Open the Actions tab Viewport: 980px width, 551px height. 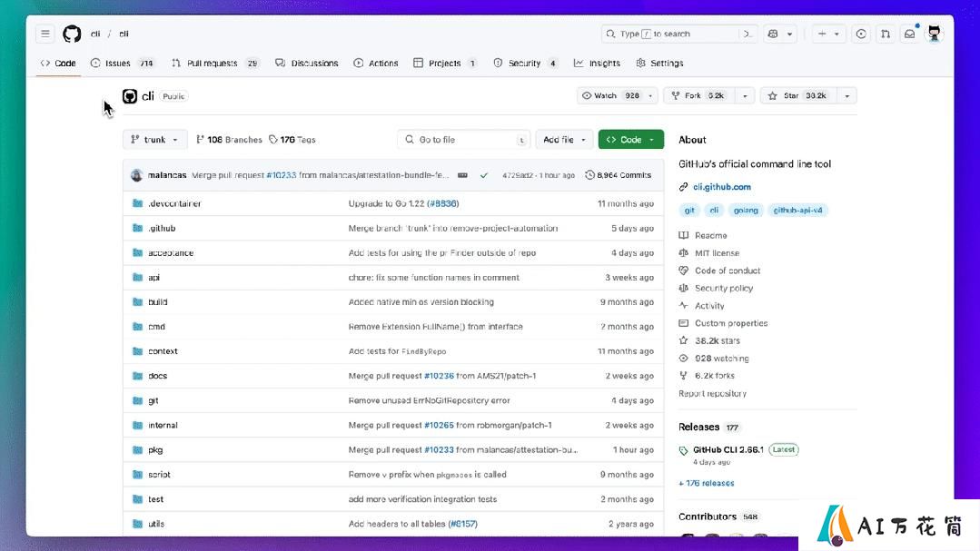(x=376, y=64)
